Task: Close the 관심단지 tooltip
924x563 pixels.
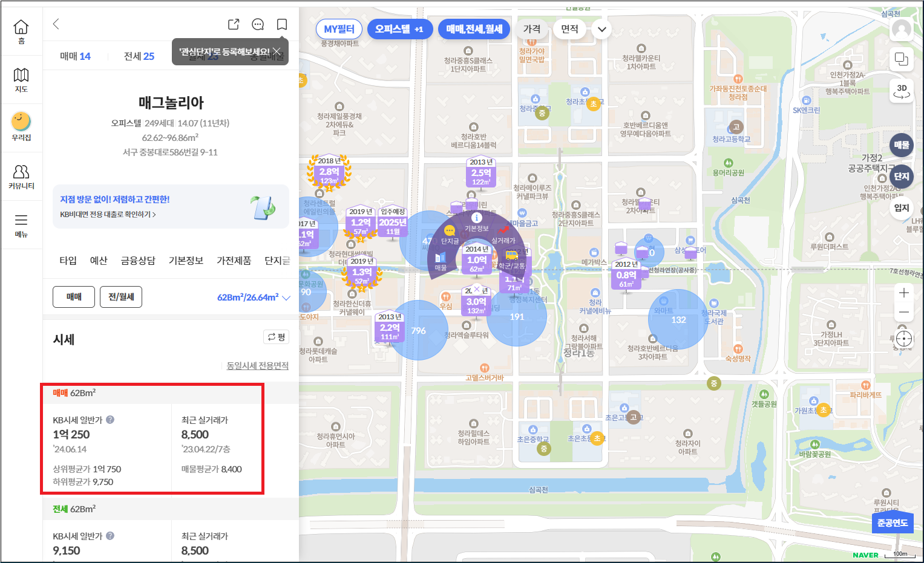Action: (277, 51)
